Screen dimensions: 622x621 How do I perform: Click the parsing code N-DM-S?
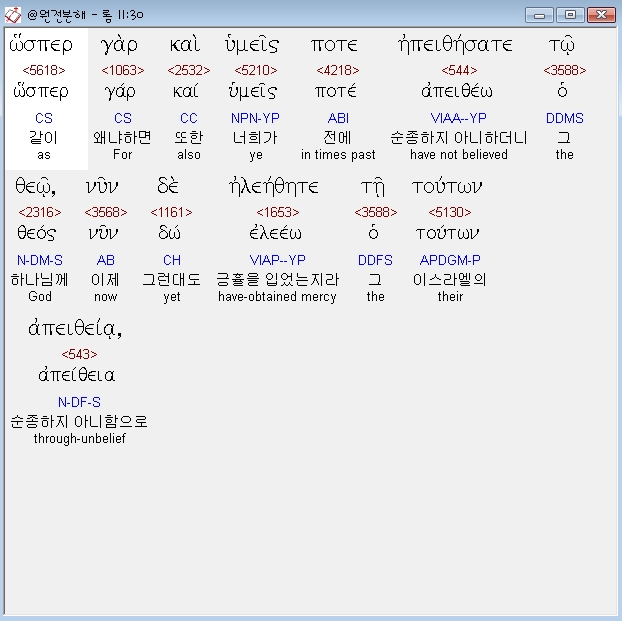pyautogui.click(x=40, y=260)
